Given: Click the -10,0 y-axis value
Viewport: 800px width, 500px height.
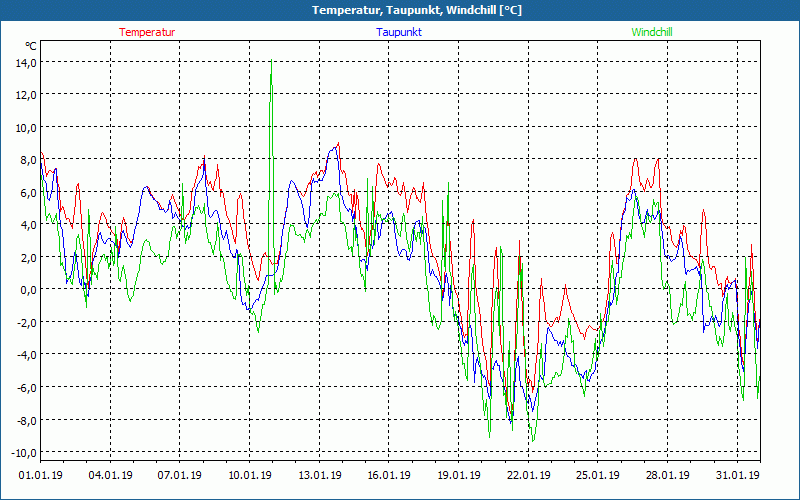Looking at the screenshot, I should coord(24,453).
